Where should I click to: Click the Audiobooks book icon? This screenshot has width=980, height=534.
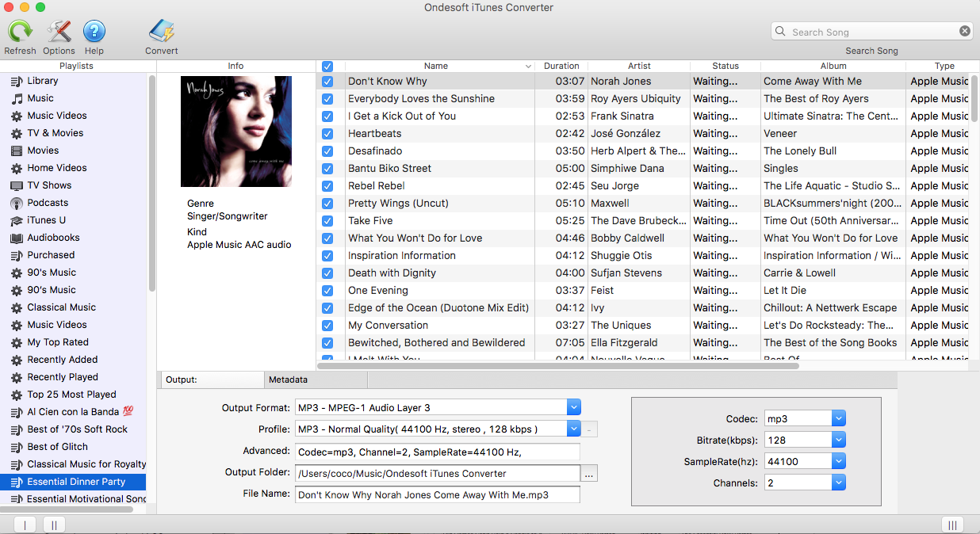(17, 238)
